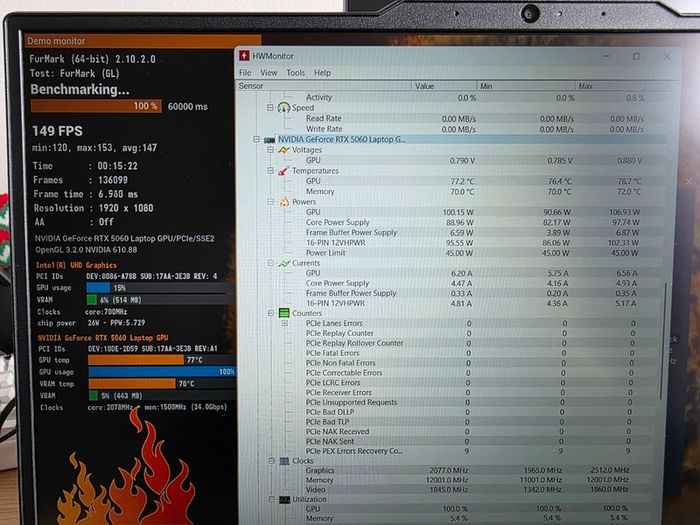Collapse the Clocks section
The width and height of the screenshot is (700, 525).
coord(271,461)
